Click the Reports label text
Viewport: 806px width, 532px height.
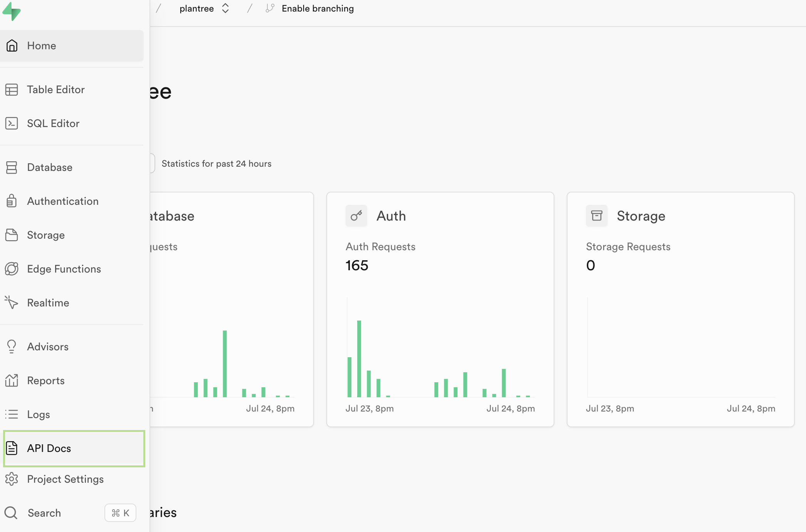(46, 380)
